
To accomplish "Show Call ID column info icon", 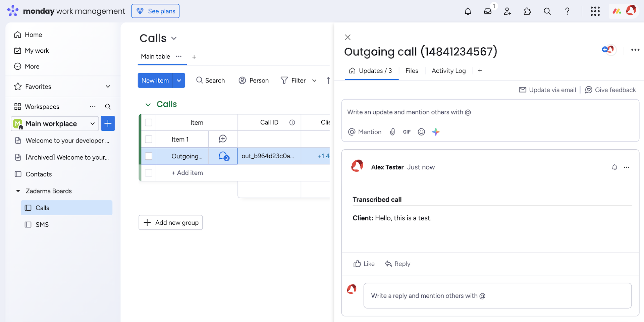I will coord(292,122).
